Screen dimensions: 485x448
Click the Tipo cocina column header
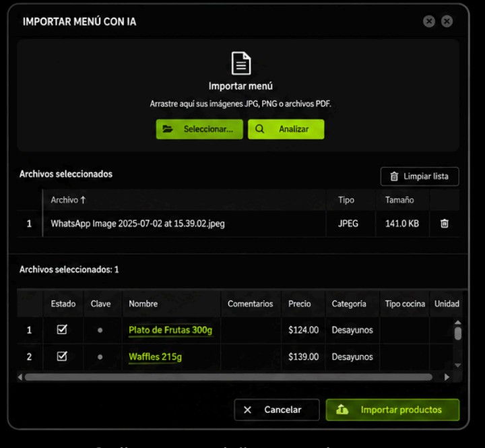(405, 304)
